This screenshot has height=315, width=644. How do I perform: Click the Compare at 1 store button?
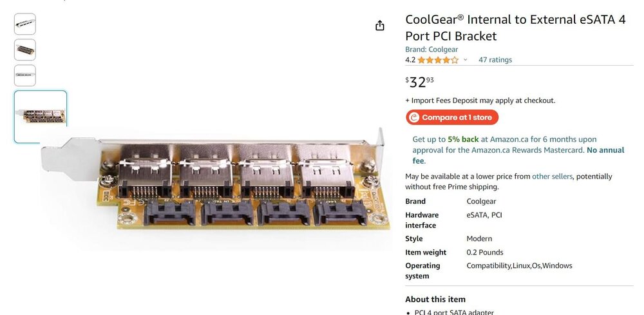(x=452, y=117)
